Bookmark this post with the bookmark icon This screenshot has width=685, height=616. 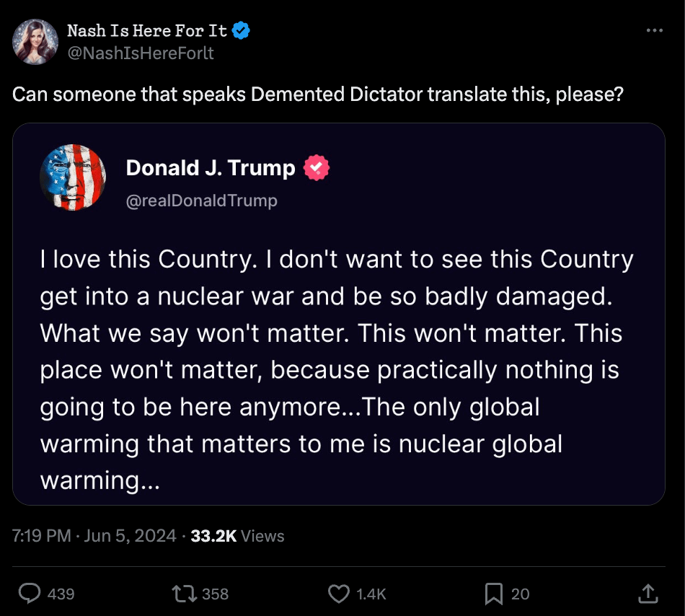[x=494, y=594]
